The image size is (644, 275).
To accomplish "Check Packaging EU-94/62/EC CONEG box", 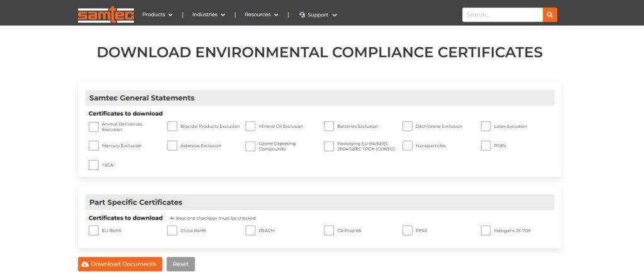I will point(329,147).
